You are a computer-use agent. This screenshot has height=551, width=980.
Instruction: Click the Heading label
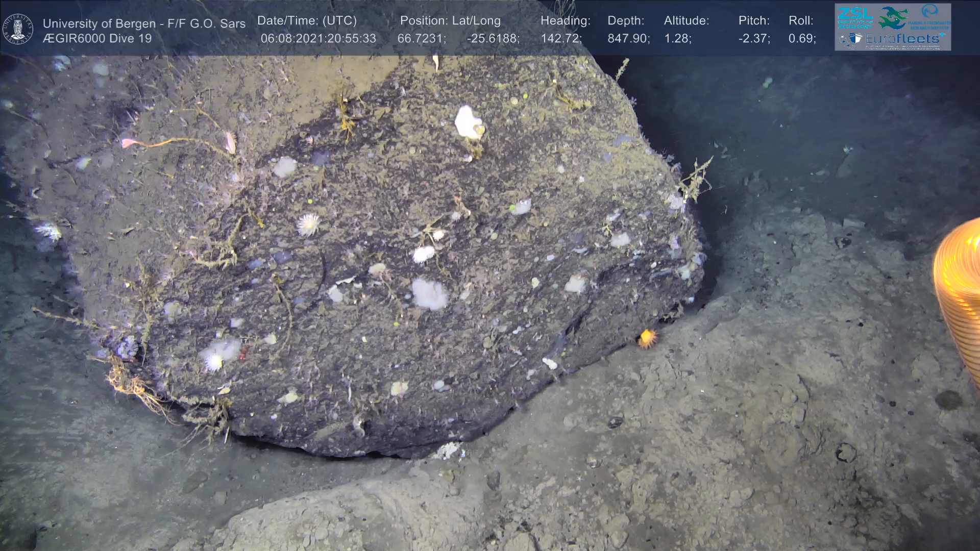pyautogui.click(x=565, y=21)
